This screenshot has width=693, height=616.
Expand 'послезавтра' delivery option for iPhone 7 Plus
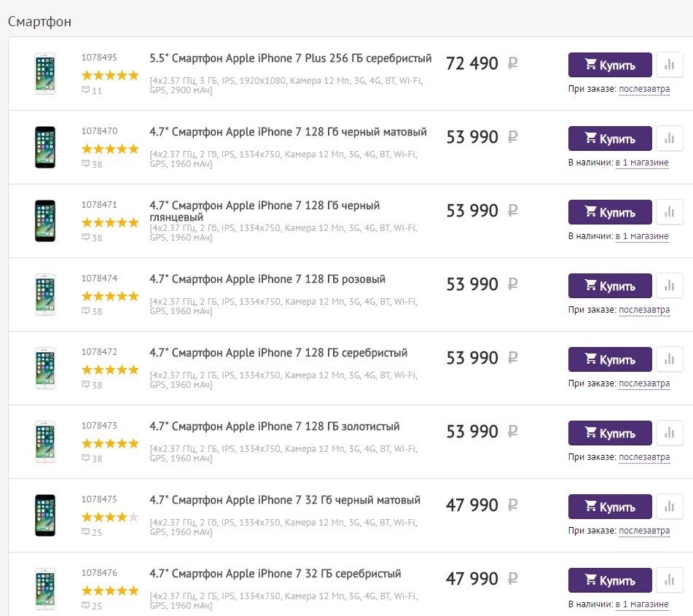tap(643, 89)
